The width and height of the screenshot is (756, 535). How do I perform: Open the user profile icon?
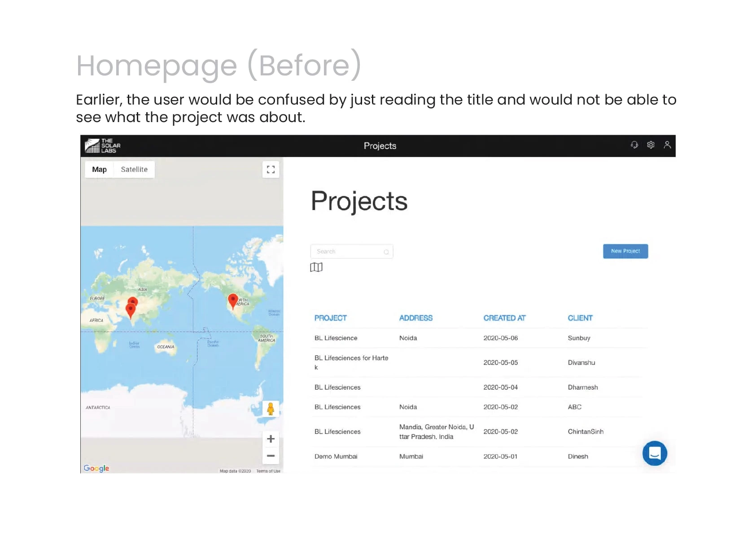tap(667, 145)
